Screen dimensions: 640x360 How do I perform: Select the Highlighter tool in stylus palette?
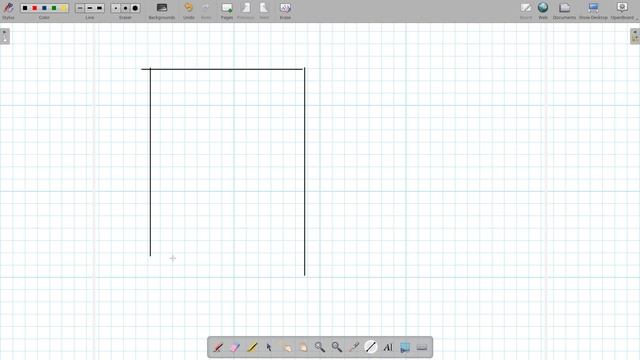pos(252,347)
